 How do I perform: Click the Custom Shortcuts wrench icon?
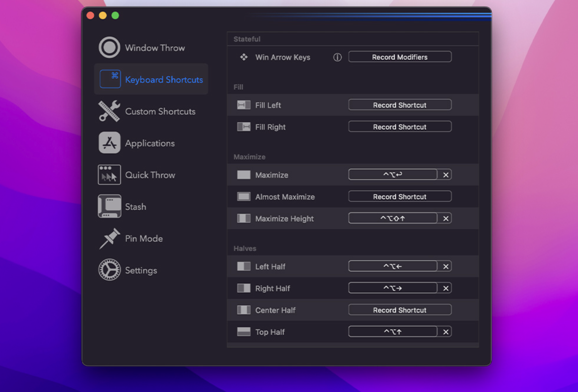point(109,111)
